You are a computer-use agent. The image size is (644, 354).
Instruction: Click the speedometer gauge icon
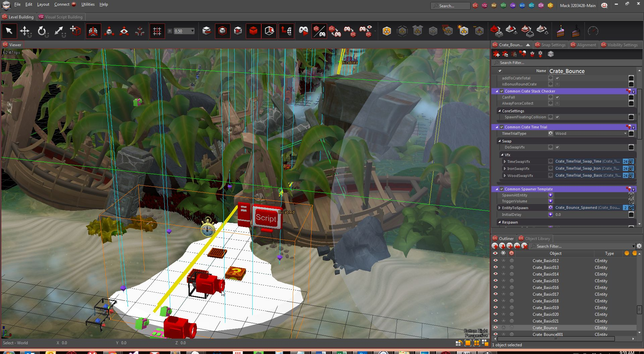[x=593, y=31]
